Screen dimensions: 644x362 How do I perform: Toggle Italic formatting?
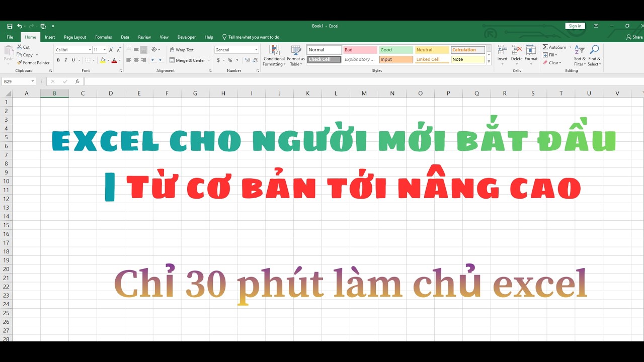(65, 60)
